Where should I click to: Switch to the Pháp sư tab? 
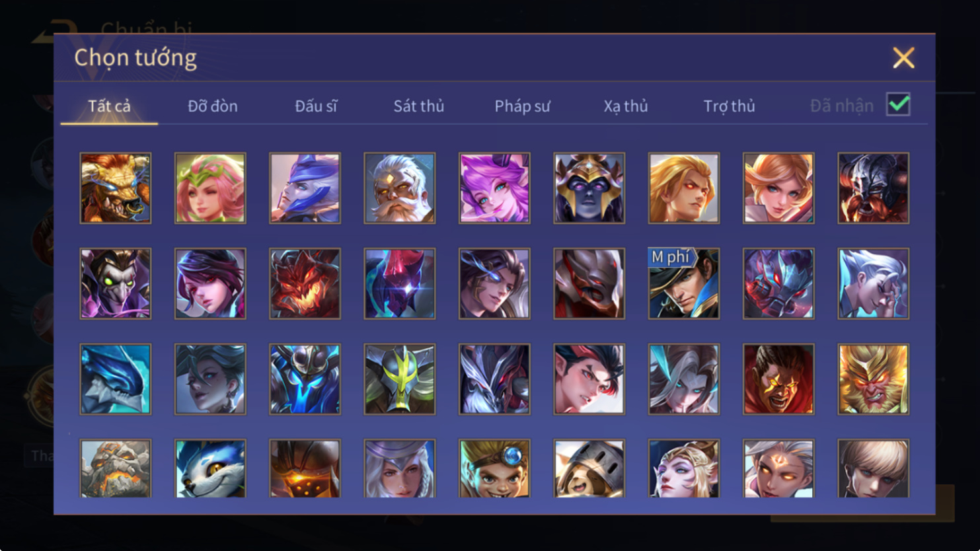click(522, 106)
